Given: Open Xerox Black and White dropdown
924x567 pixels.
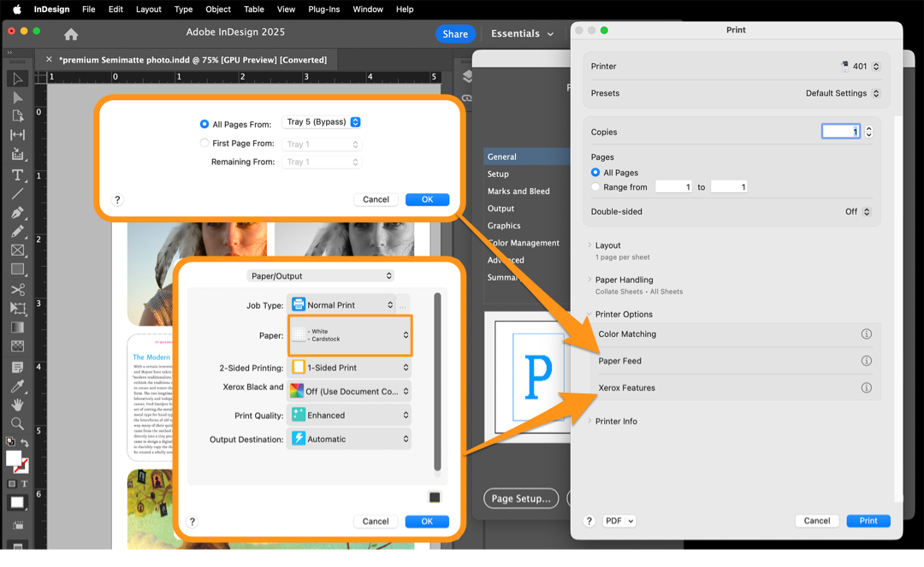Looking at the screenshot, I should 349,392.
